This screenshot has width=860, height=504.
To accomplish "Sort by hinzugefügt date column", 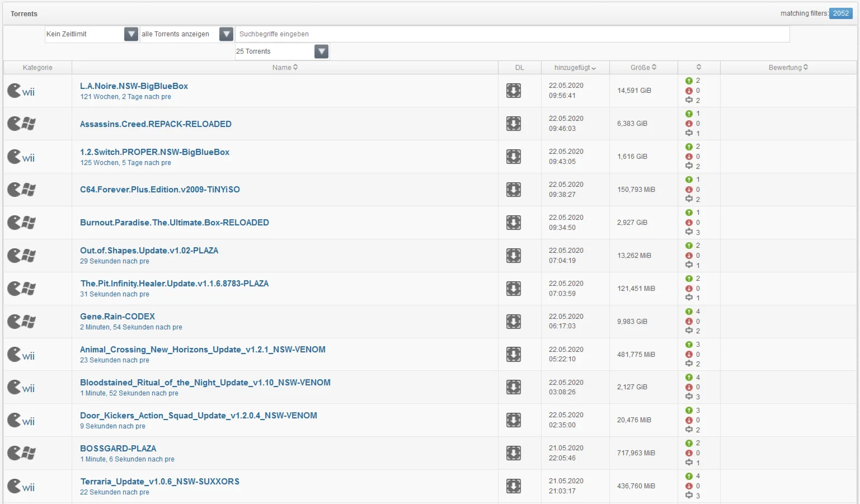I will [575, 68].
